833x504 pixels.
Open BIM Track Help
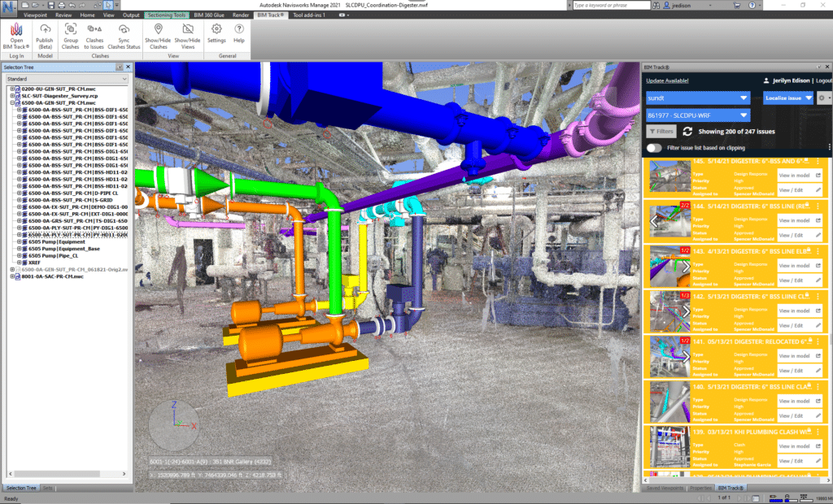click(x=239, y=33)
